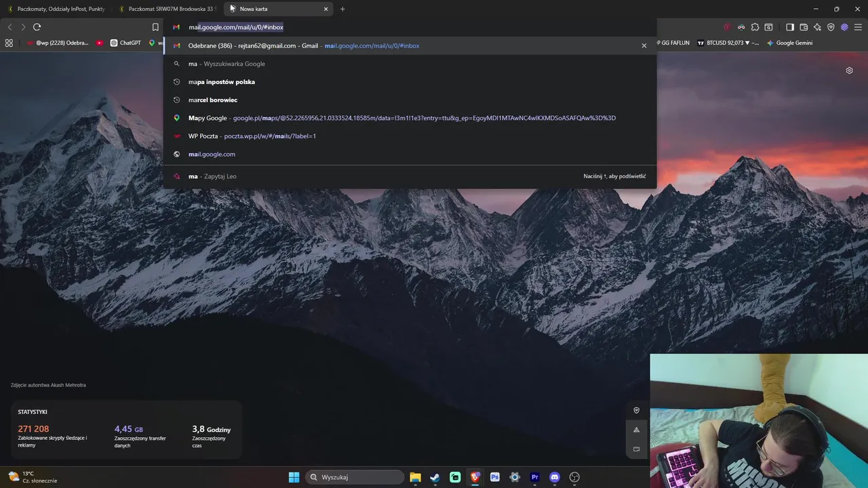Viewport: 868px width, 488px height.
Task: Open the Windows Start menu
Action: [x=294, y=477]
